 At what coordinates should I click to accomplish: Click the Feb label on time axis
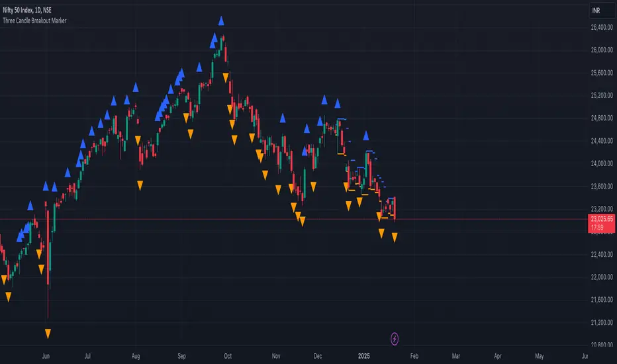(414, 356)
